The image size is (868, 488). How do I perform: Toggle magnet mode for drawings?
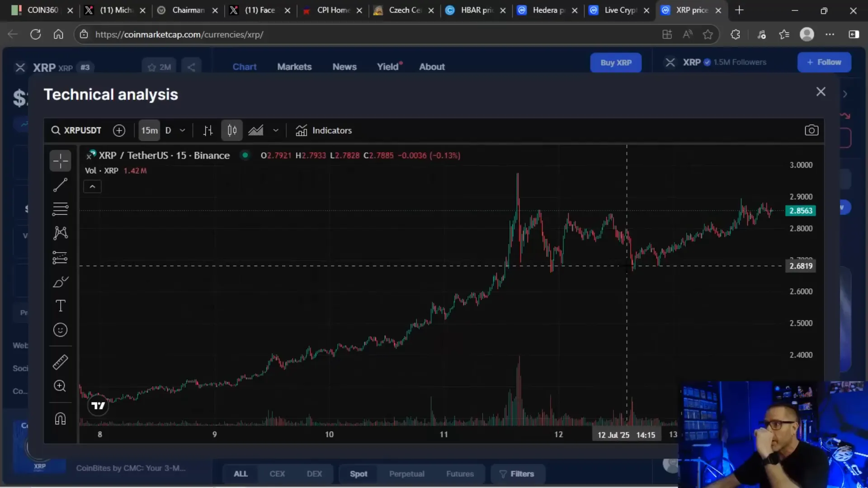(x=60, y=418)
